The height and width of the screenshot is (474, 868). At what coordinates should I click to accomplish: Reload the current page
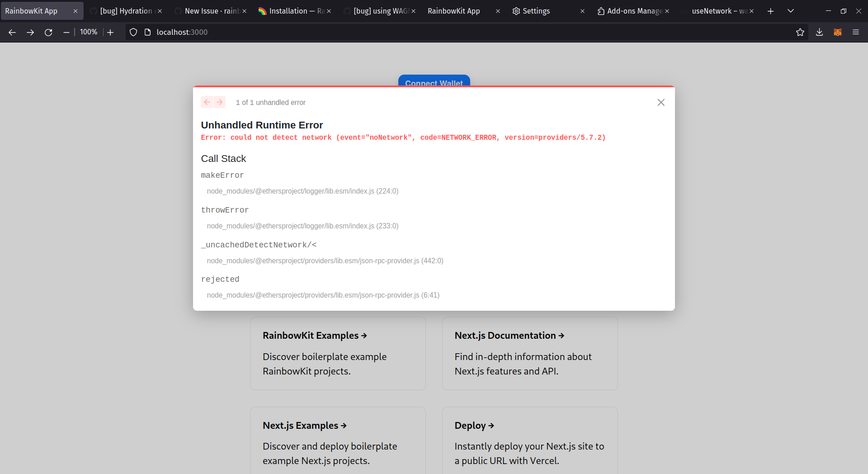(x=48, y=32)
